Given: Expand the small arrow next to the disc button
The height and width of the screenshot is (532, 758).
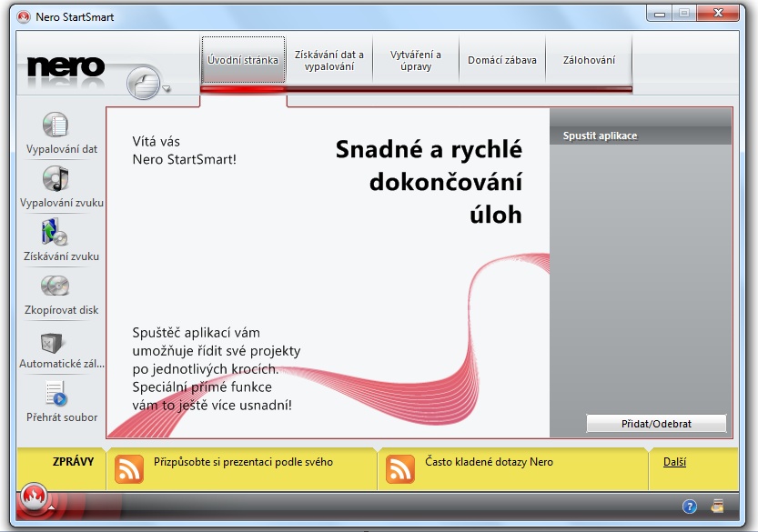Looking at the screenshot, I should coord(167,88).
